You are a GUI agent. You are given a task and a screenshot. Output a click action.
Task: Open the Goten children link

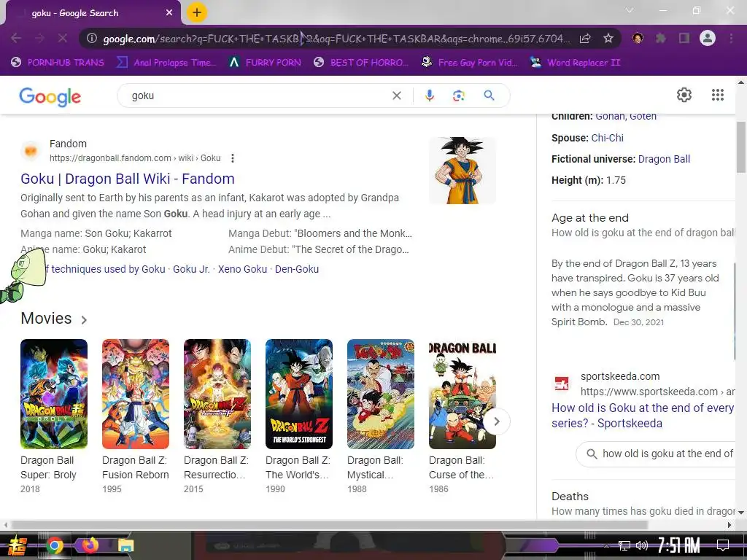point(643,116)
